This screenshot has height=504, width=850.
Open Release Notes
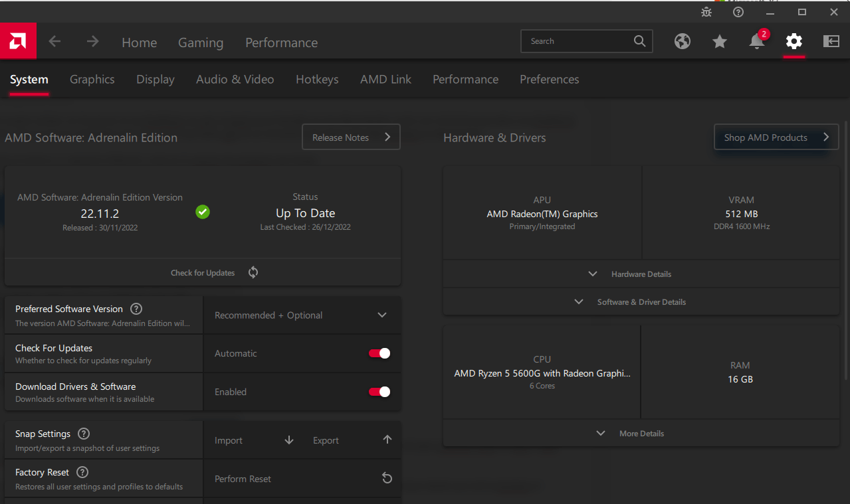(352, 137)
